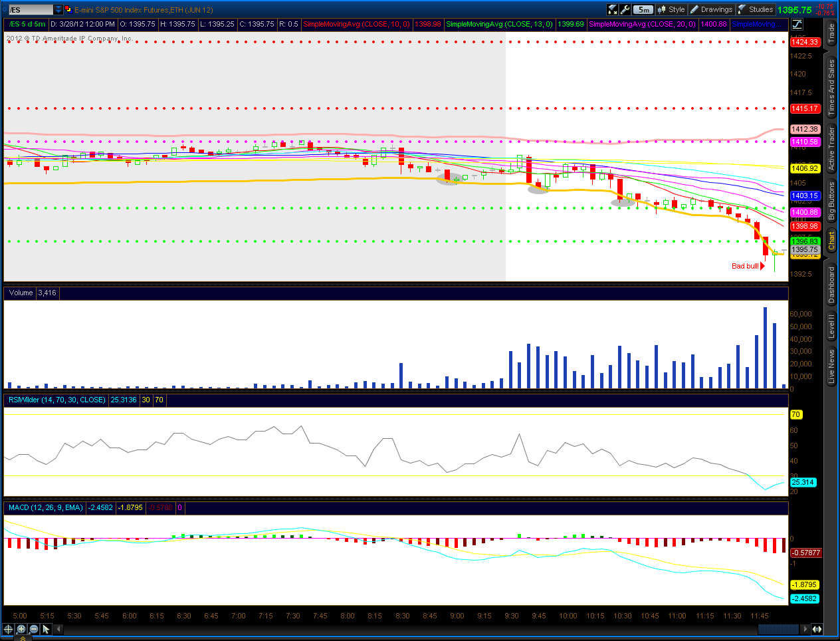Click the 1424.33 red price bubble
Screen dimensions: 840x641
805,42
